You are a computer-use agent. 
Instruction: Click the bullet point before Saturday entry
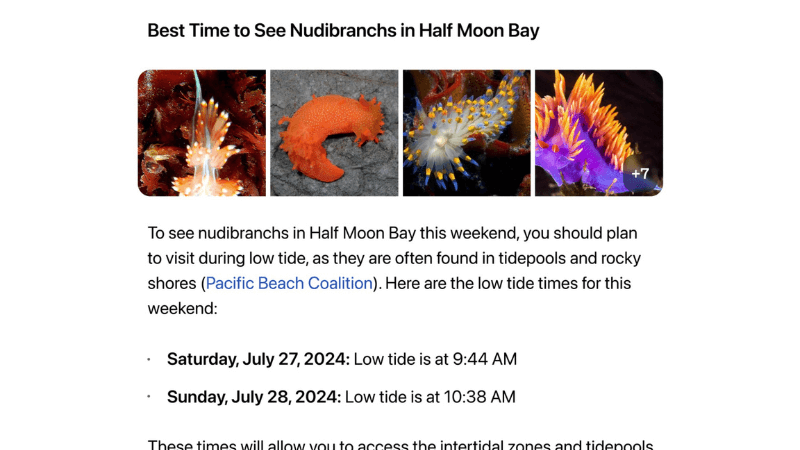point(149,360)
